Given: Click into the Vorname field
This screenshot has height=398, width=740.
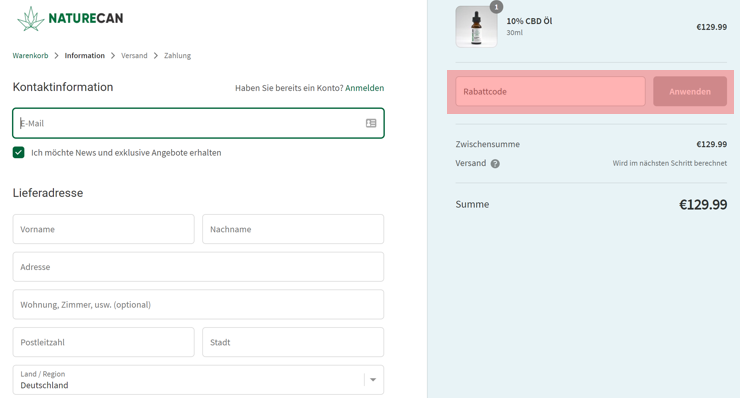Looking at the screenshot, I should coord(103,229).
